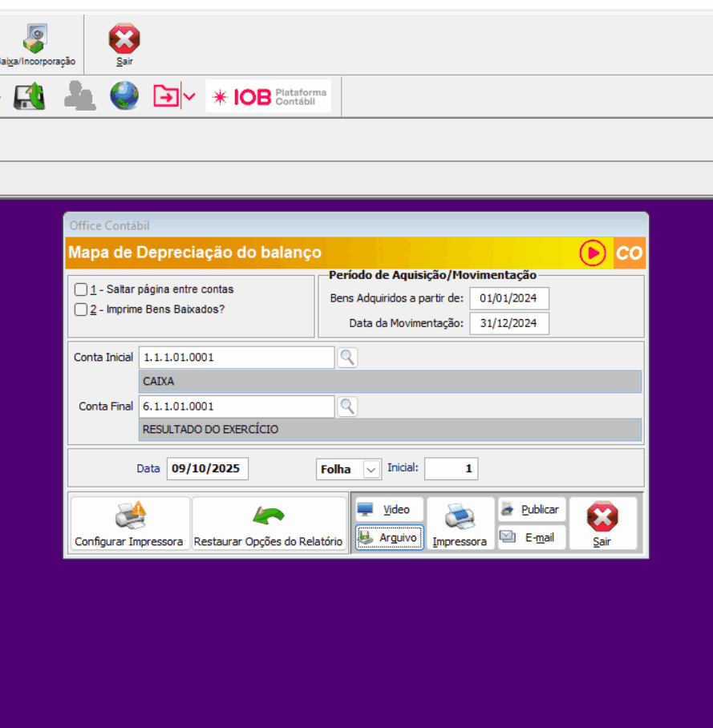Click magnifier search beside Conta Final

[x=346, y=406]
